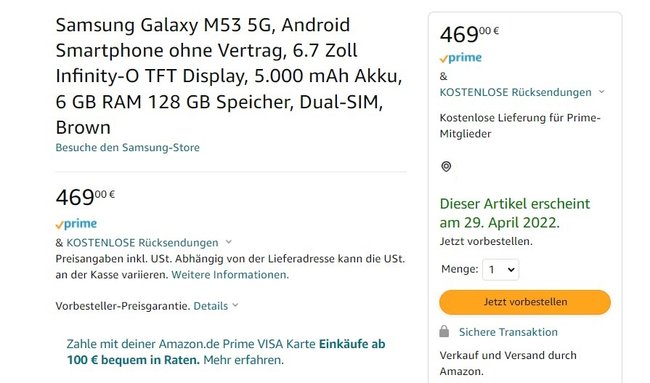Image resolution: width=650 pixels, height=383 pixels.
Task: Click the Jetzt vorbestellen button
Action: (x=525, y=302)
